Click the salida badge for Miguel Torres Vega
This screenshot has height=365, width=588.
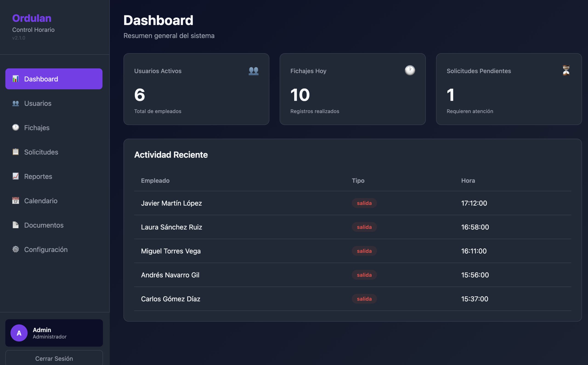[x=364, y=251]
